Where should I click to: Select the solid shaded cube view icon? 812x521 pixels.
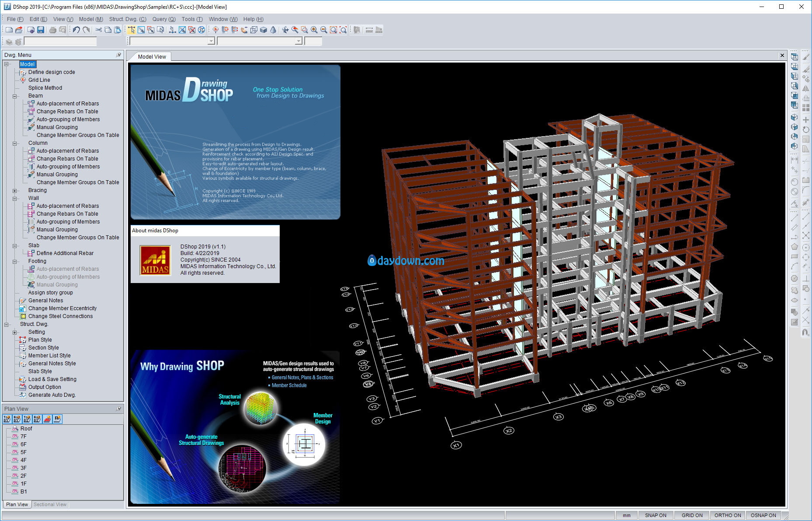264,30
